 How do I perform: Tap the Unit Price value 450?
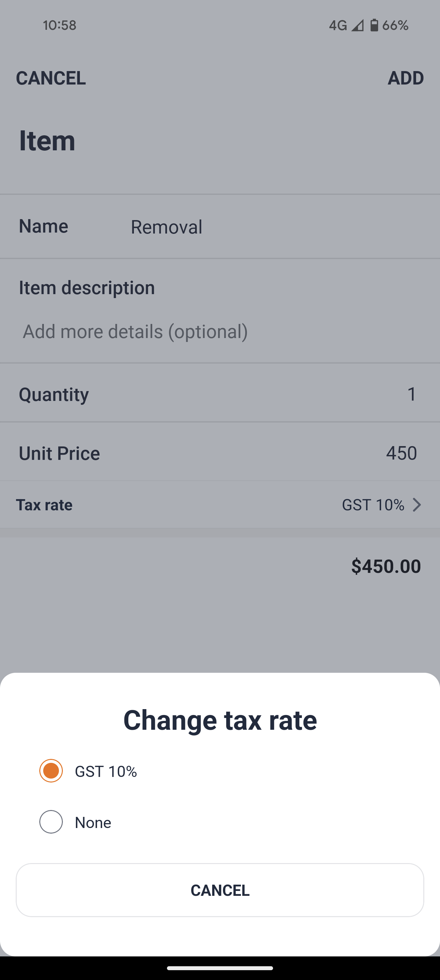[401, 453]
